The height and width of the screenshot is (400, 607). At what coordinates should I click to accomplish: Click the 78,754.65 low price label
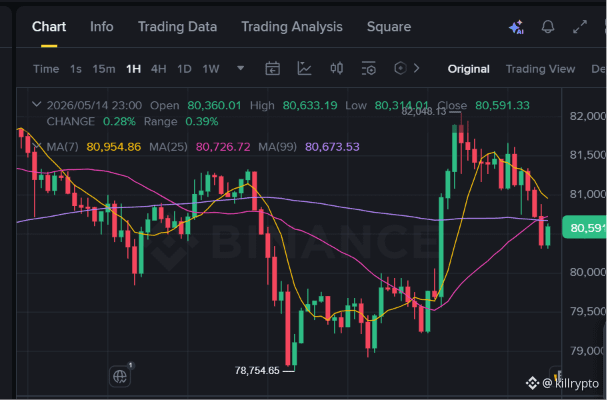tap(257, 371)
